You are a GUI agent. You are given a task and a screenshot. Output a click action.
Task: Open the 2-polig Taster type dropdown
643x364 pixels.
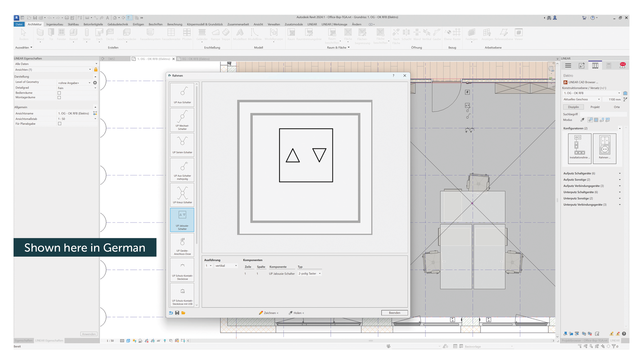[310, 274]
